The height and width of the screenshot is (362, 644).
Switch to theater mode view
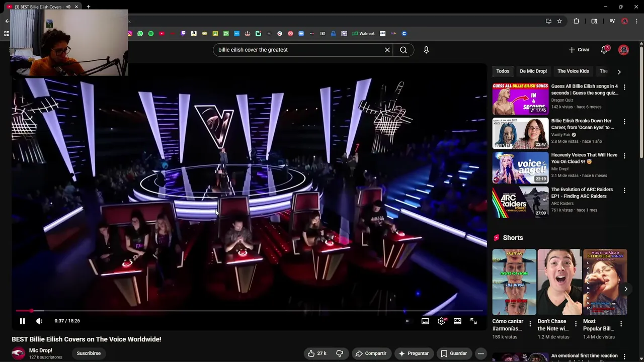point(457,321)
